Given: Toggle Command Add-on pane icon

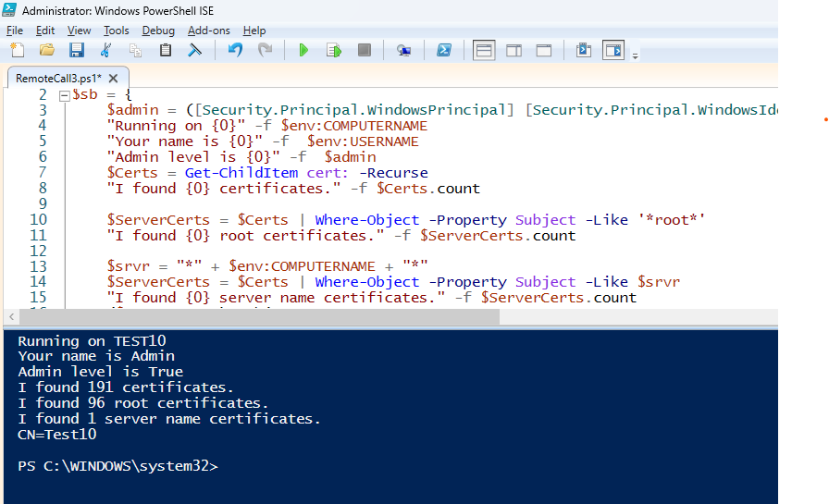Looking at the screenshot, I should 613,50.
